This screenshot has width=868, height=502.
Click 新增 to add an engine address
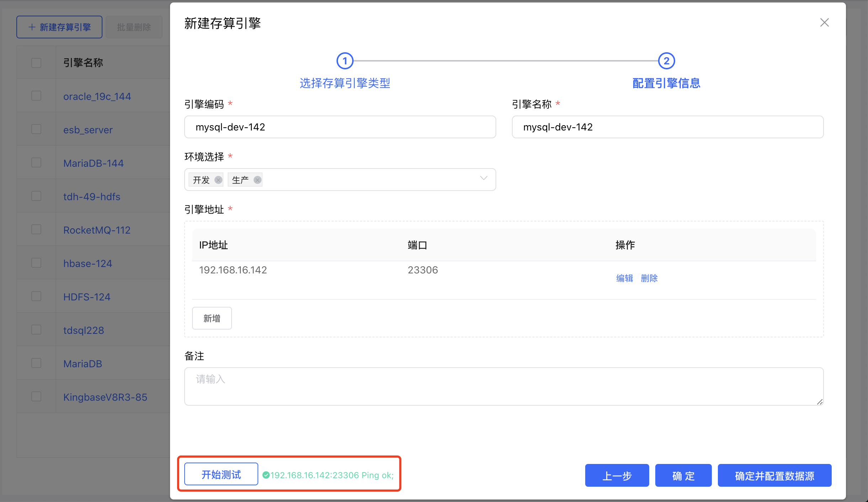click(x=212, y=318)
